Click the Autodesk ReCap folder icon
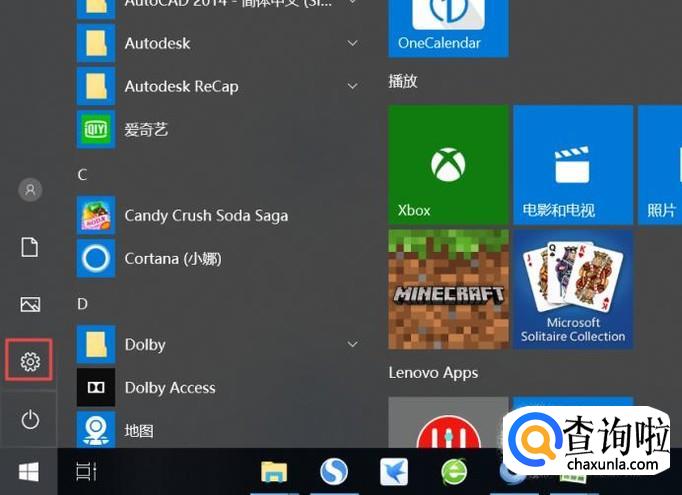Viewport: 682px width, 495px height. [96, 86]
